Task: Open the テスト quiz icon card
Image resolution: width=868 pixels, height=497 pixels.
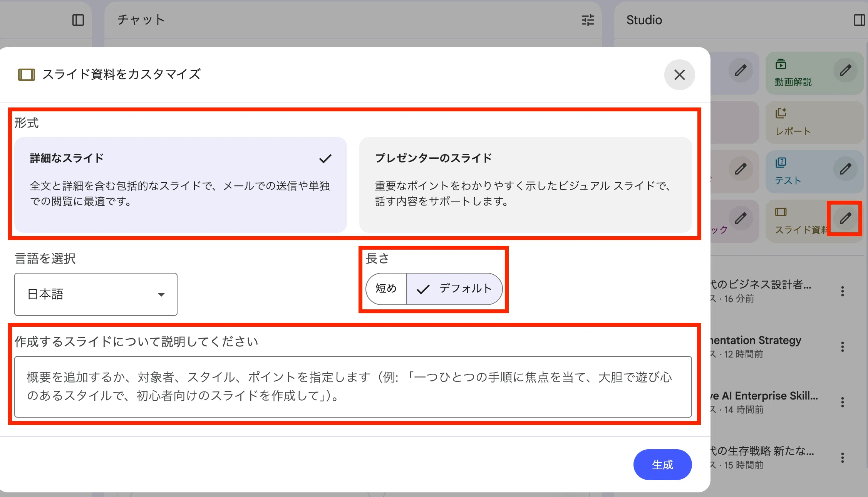Action: point(781,163)
